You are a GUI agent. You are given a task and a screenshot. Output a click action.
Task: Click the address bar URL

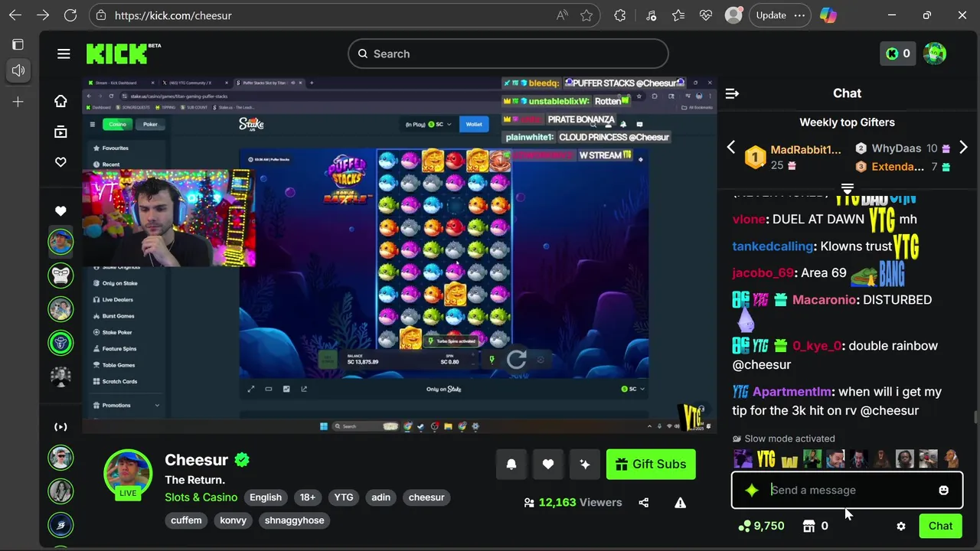coord(173,15)
